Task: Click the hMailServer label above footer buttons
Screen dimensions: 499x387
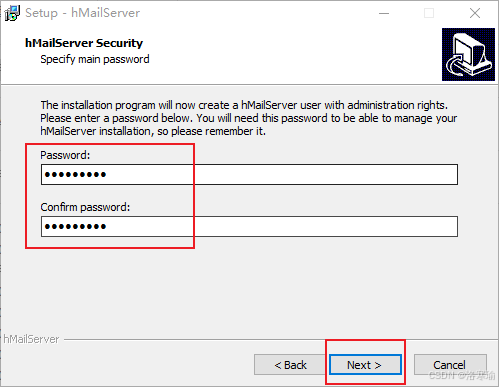Action: (31, 339)
